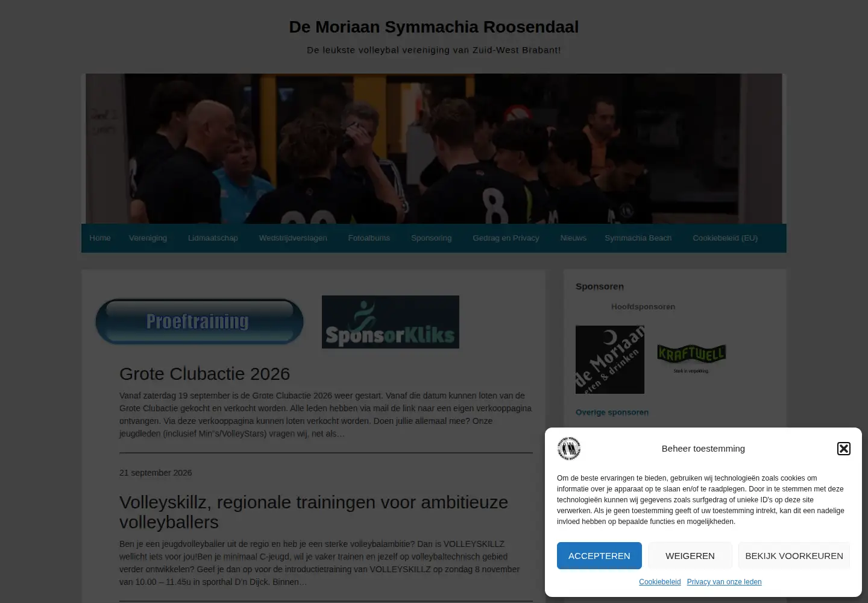
Task: Click the Beheer toestemming dialog title
Action: tap(703, 449)
